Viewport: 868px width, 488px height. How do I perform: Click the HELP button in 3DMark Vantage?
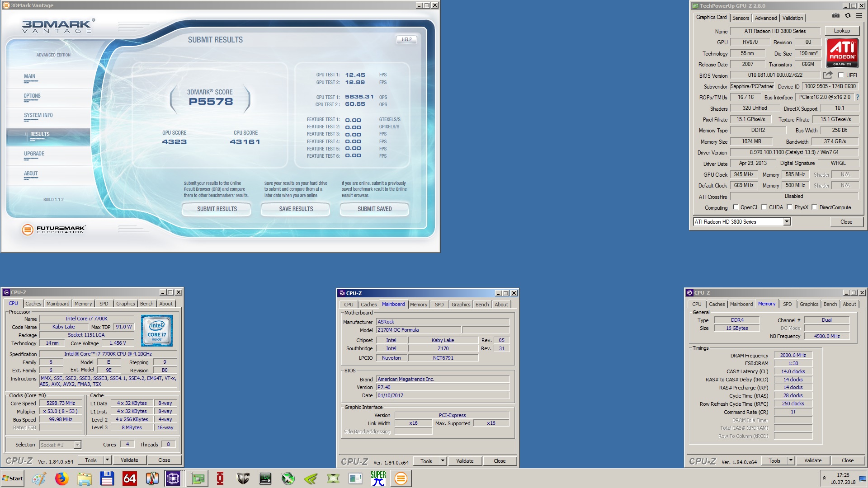(x=406, y=39)
